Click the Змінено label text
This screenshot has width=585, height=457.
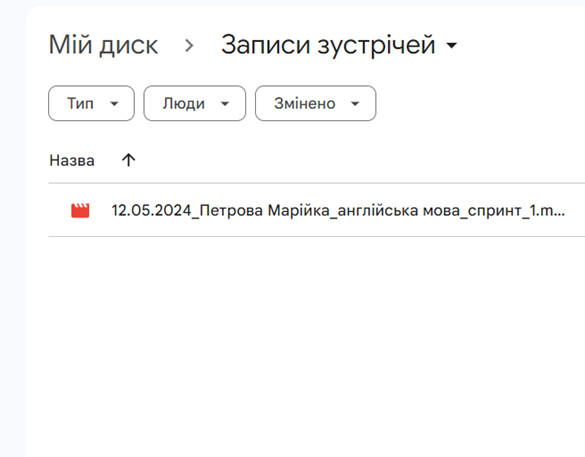tap(305, 103)
